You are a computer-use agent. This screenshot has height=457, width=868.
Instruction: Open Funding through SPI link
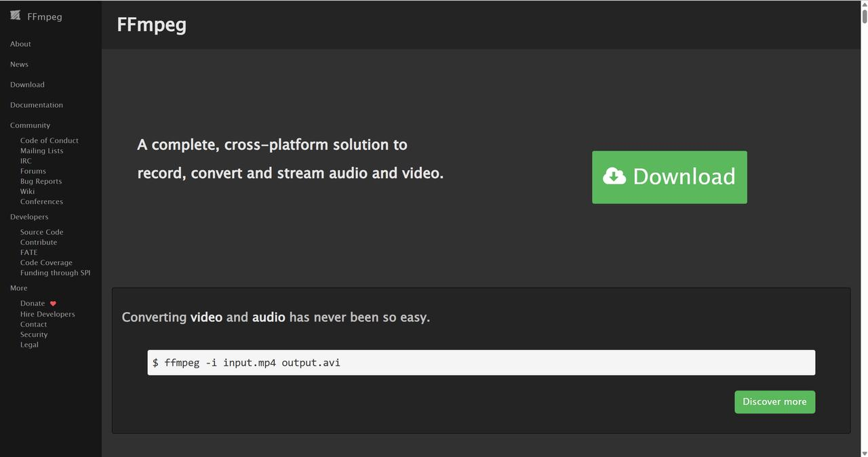(x=55, y=273)
